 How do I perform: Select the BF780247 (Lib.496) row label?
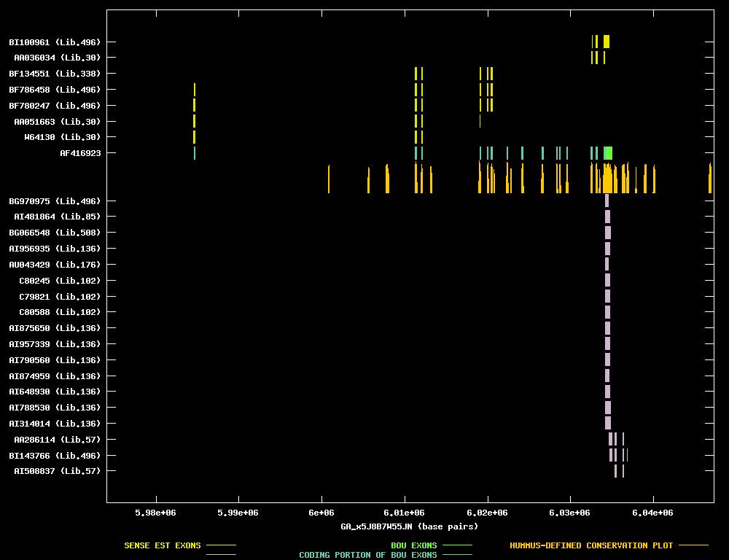(x=55, y=106)
